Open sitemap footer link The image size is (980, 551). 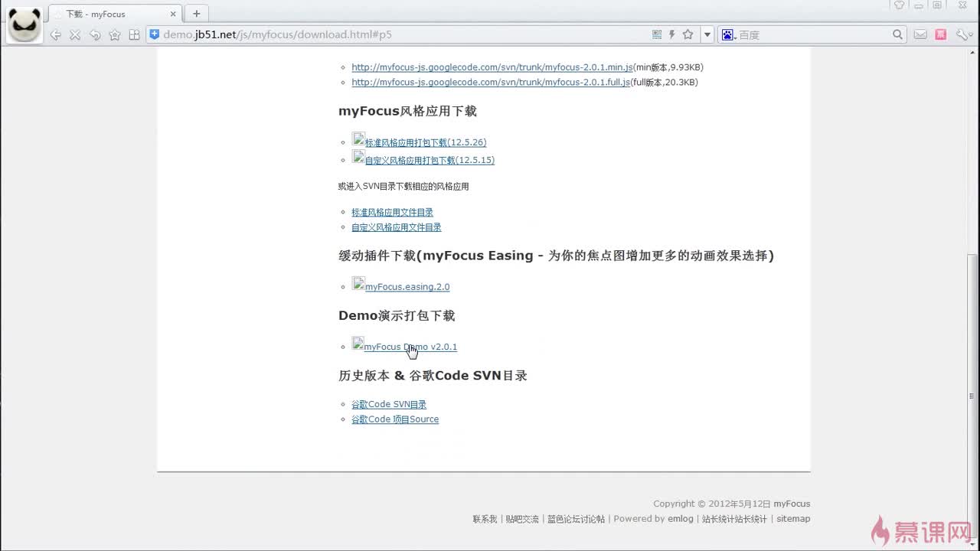pos(793,519)
